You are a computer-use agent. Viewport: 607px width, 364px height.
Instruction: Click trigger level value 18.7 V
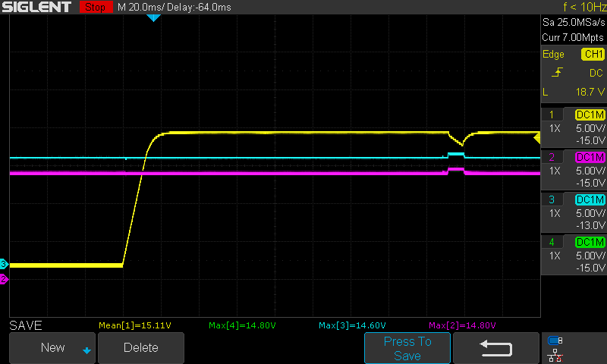click(x=590, y=92)
